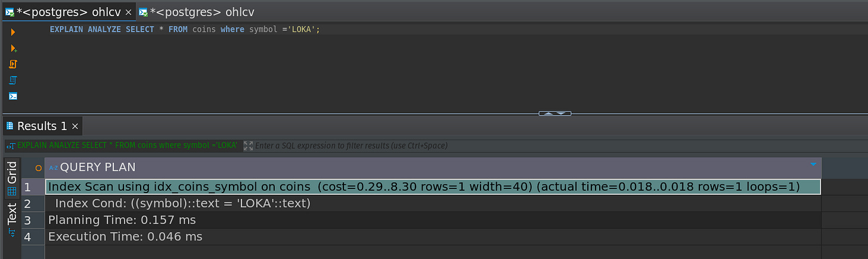The width and height of the screenshot is (868, 259).
Task: Click the blue terminal console icon in sidebar
Action: pyautogui.click(x=13, y=96)
